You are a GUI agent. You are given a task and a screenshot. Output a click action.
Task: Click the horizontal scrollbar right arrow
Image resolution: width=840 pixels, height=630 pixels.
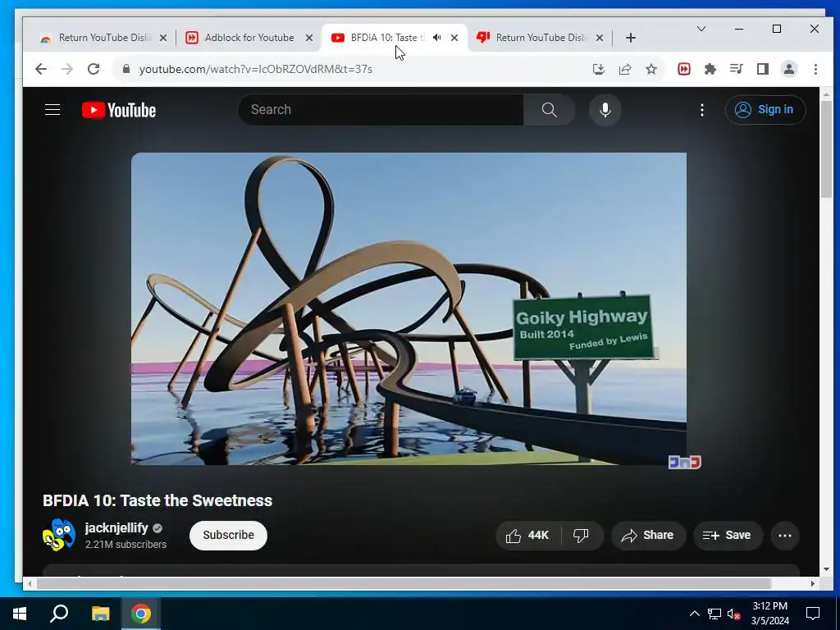tap(813, 583)
